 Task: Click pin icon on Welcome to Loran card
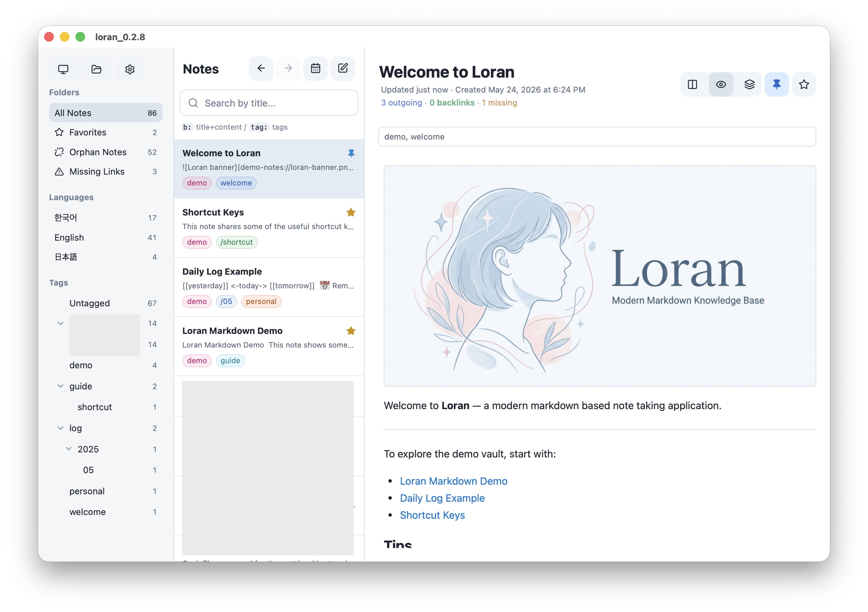pos(351,153)
